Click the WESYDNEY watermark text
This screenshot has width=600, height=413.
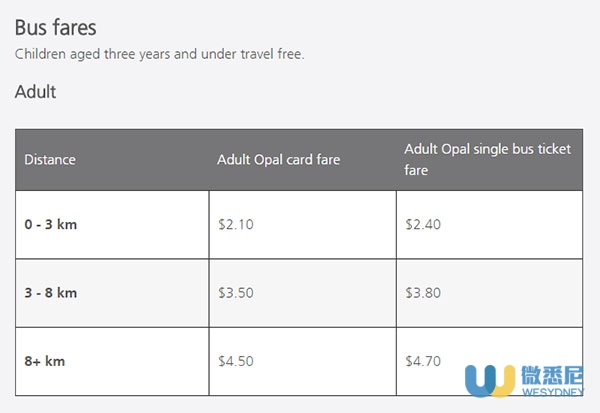[553, 392]
